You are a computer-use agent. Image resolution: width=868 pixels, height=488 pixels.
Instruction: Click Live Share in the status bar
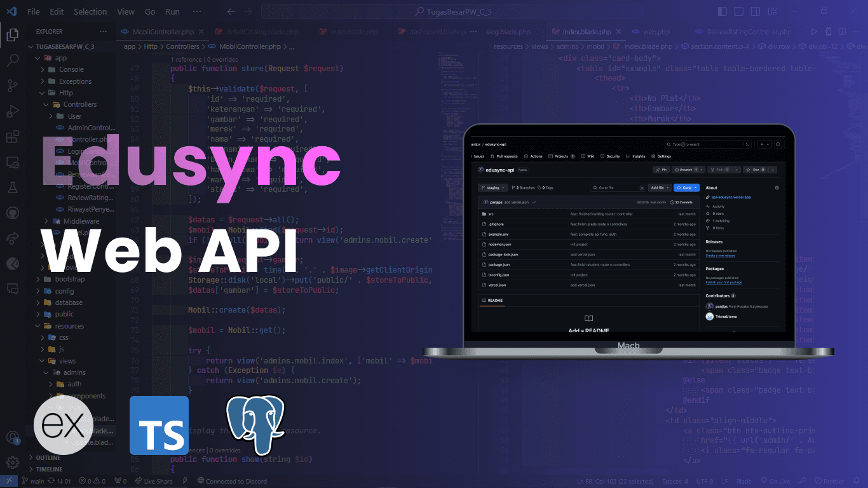click(x=153, y=482)
